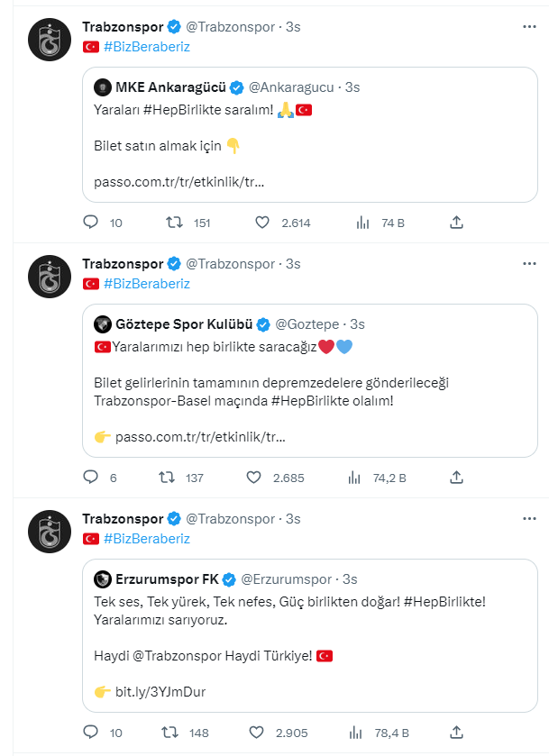Share the Erzurumspor quote tweet
The image size is (549, 756).
[x=457, y=733]
